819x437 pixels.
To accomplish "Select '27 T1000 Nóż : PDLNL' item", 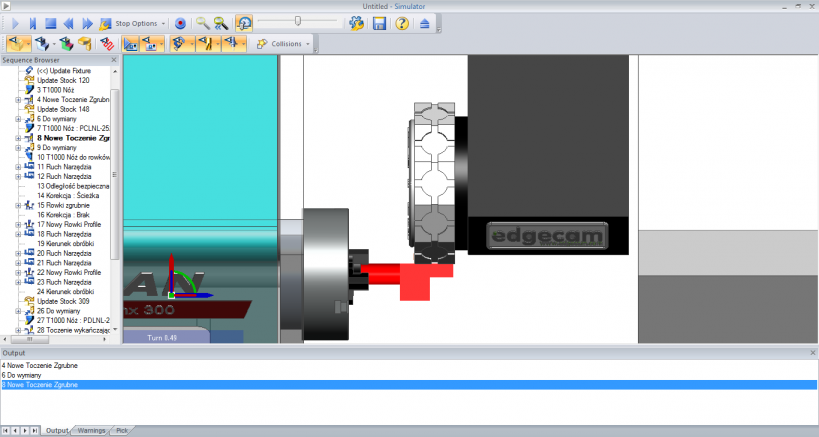I will (x=73, y=321).
